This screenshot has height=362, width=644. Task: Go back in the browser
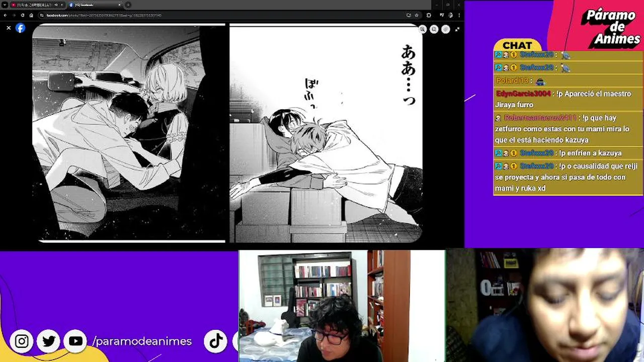5,15
